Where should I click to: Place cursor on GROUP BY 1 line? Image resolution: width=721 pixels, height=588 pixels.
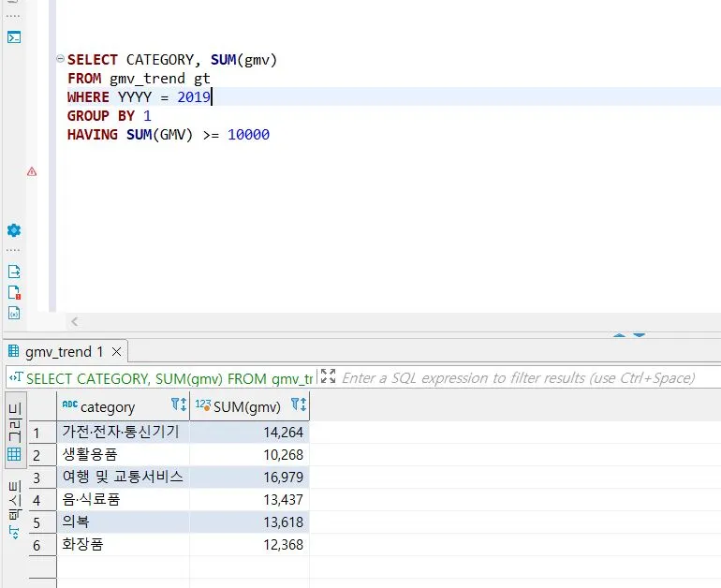point(110,116)
